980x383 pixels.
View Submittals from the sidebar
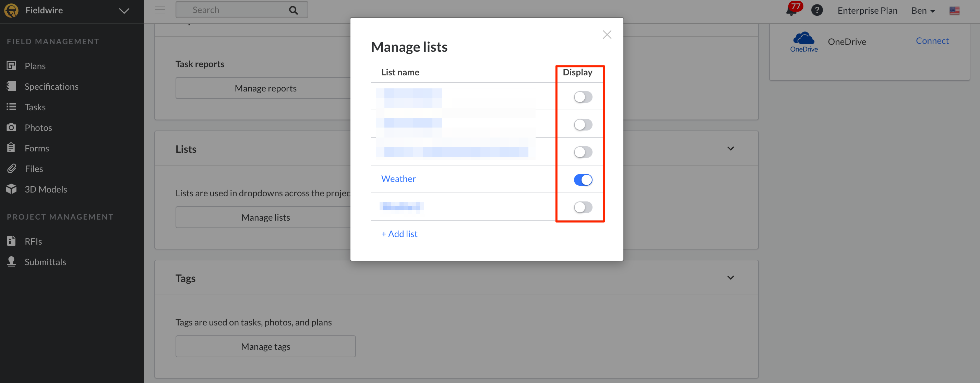(x=45, y=261)
